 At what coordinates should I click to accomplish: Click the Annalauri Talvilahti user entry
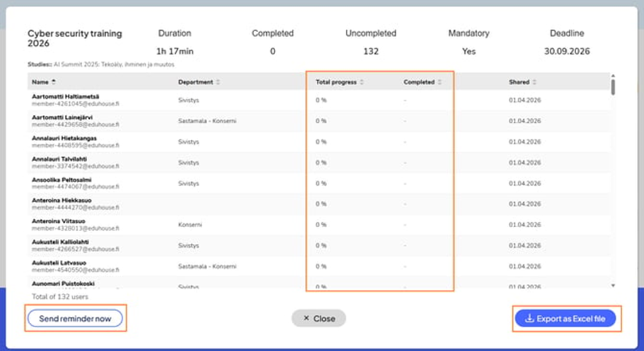pyautogui.click(x=60, y=158)
